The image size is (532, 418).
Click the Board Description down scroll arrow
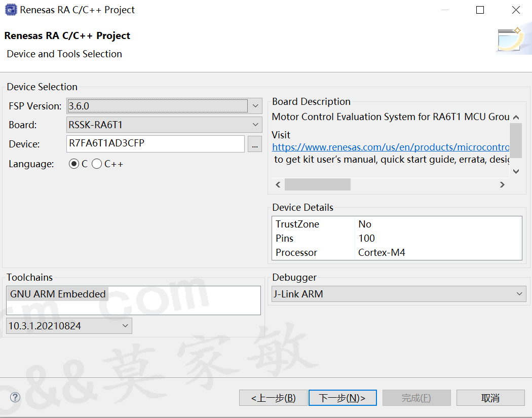pos(516,171)
